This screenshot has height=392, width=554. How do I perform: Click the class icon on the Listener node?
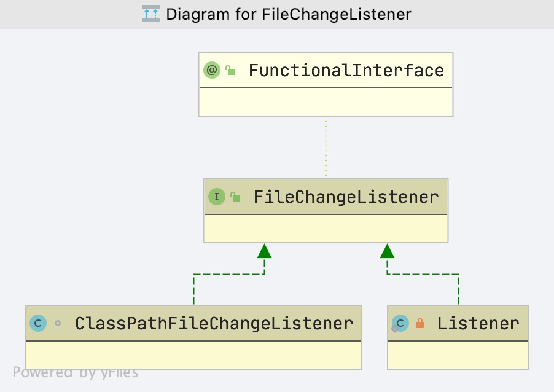(x=400, y=323)
